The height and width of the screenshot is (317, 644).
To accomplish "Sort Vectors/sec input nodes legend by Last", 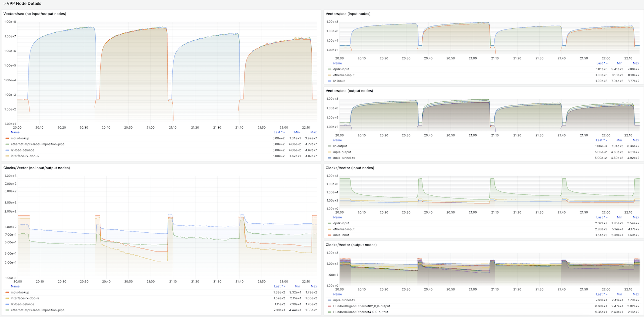I will click(602, 63).
